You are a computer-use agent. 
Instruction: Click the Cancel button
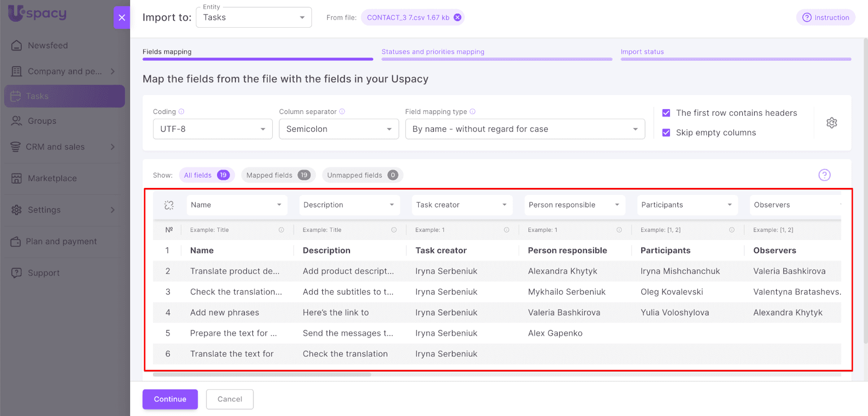pos(229,399)
